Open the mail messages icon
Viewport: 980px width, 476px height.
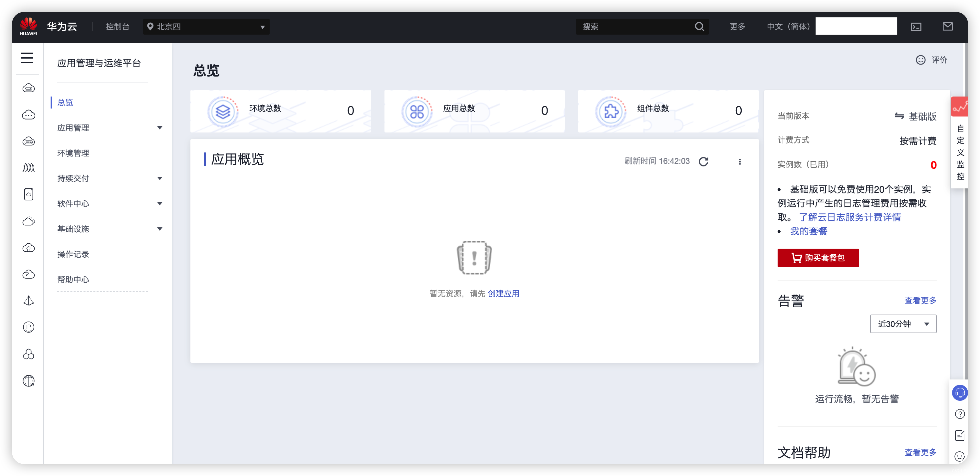coord(947,27)
